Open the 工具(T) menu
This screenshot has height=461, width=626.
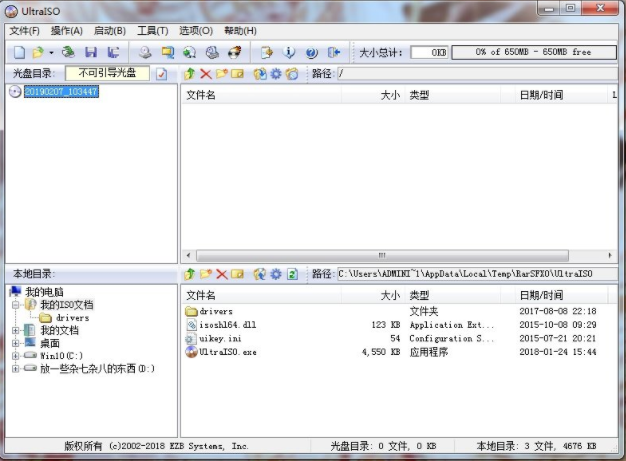click(x=153, y=31)
